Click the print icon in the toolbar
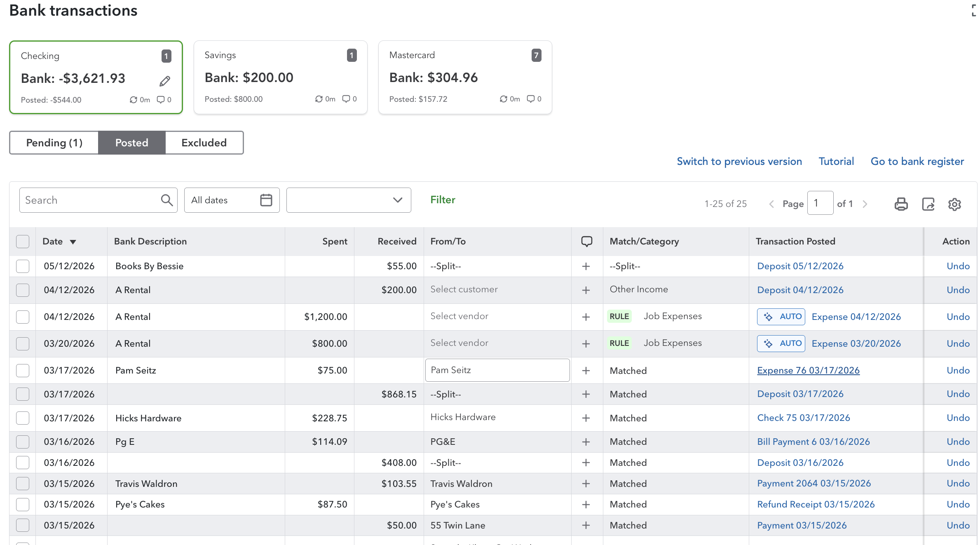 [901, 204]
